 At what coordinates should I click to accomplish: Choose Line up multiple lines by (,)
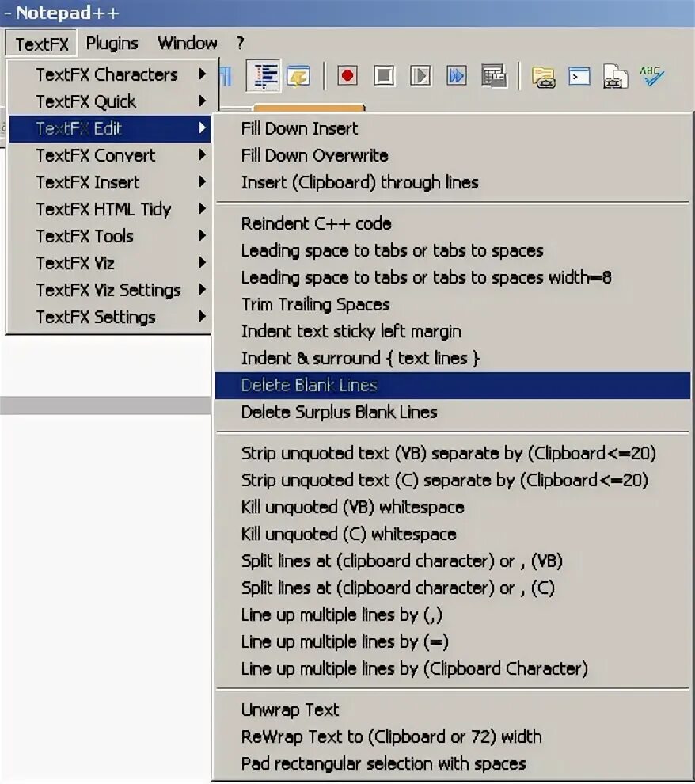pyautogui.click(x=453, y=615)
